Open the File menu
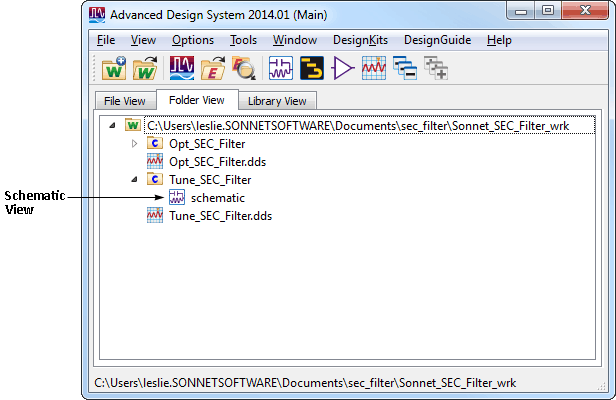Image resolution: width=616 pixels, height=400 pixels. pos(106,40)
